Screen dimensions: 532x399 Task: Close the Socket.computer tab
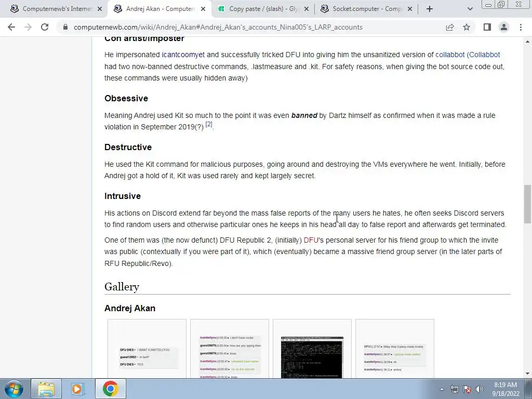(410, 9)
